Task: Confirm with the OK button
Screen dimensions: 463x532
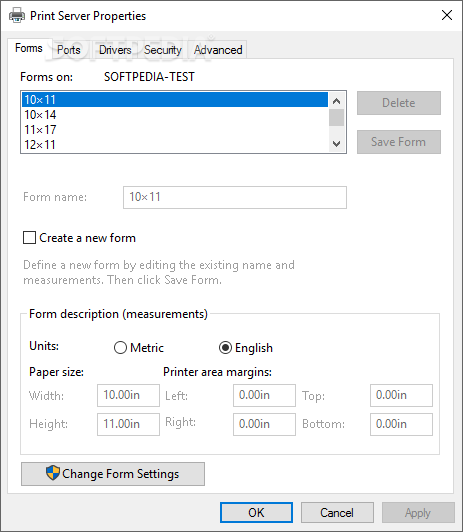Action: (256, 512)
